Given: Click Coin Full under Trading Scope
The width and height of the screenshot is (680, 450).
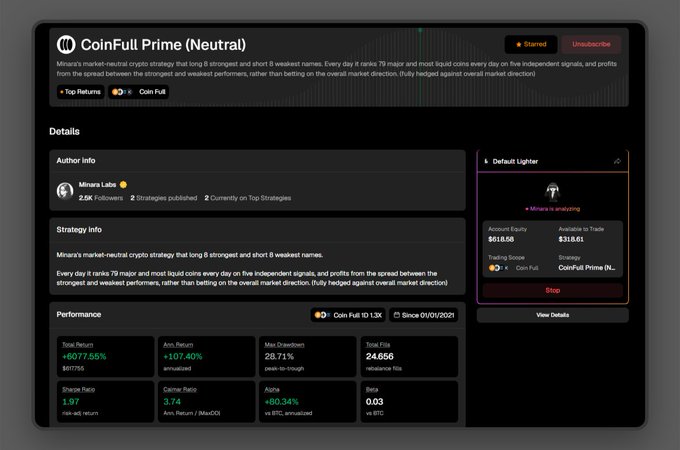Looking at the screenshot, I should pyautogui.click(x=527, y=268).
